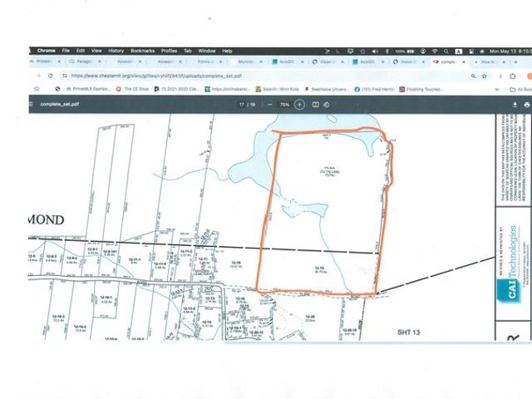532x399 pixels.
Task: Reload the page with the refresh icon
Action: point(50,76)
